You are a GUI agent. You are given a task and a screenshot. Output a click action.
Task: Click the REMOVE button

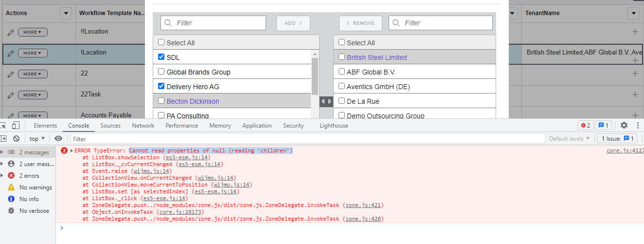[360, 23]
